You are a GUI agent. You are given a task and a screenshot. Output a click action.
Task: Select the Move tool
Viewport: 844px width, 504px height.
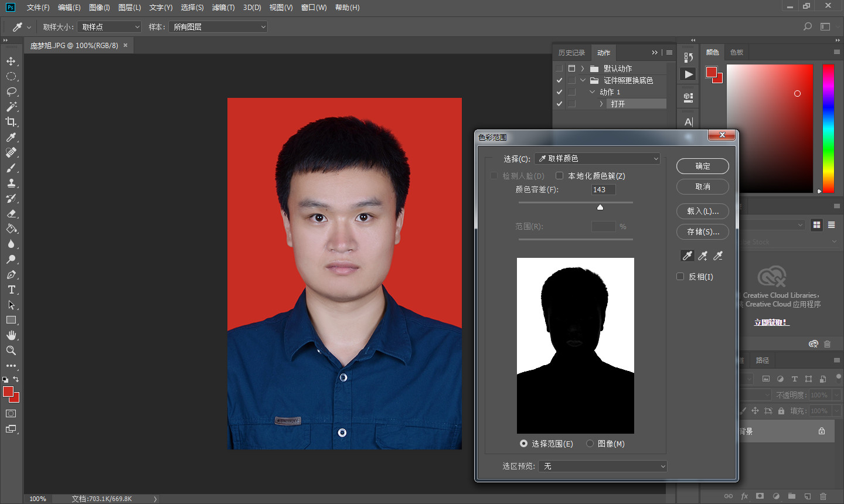[x=11, y=61]
